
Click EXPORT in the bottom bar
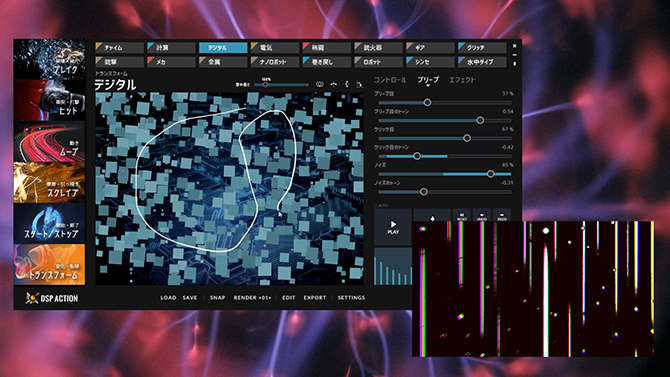(315, 297)
